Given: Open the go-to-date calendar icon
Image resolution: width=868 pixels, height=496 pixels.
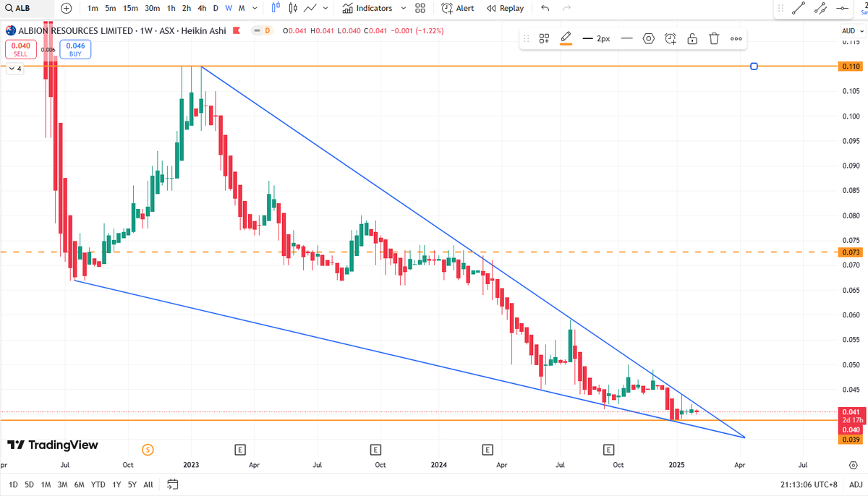Looking at the screenshot, I should (x=172, y=484).
